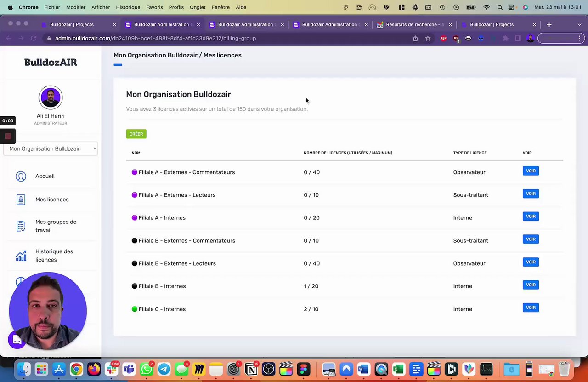Image resolution: width=588 pixels, height=382 pixels.
Task: Click the NOM column header
Action: pyautogui.click(x=136, y=153)
